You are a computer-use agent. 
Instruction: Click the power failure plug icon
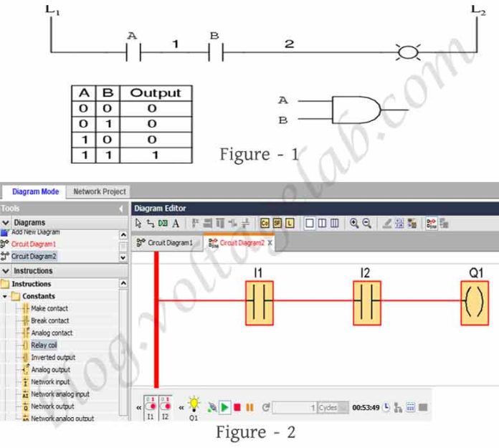[x=212, y=407]
